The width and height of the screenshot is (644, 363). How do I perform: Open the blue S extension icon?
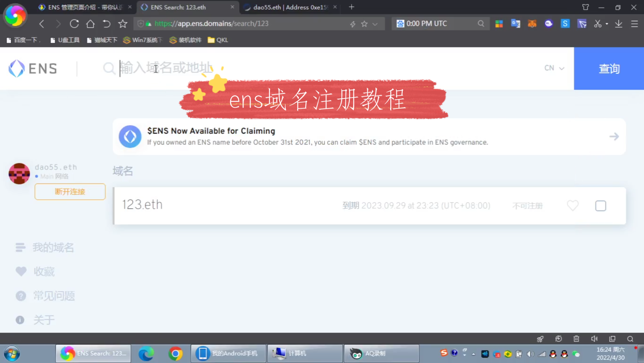click(565, 24)
